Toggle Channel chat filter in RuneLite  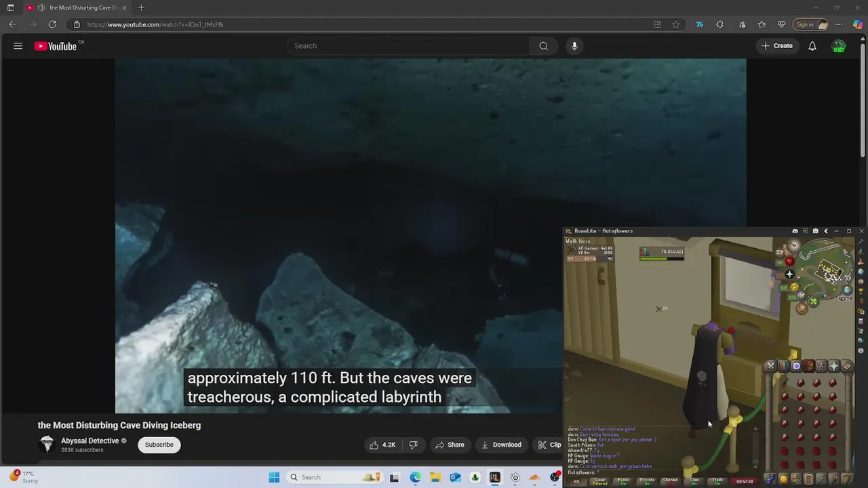[671, 481]
